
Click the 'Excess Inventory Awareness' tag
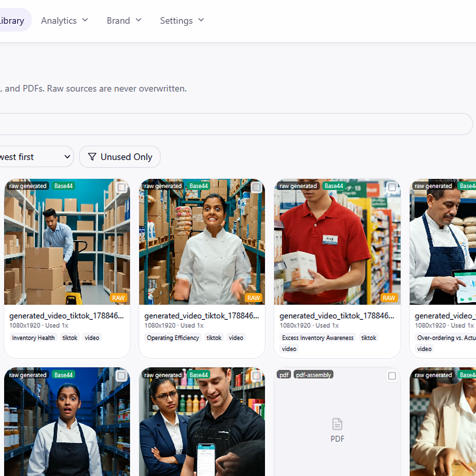pos(318,337)
